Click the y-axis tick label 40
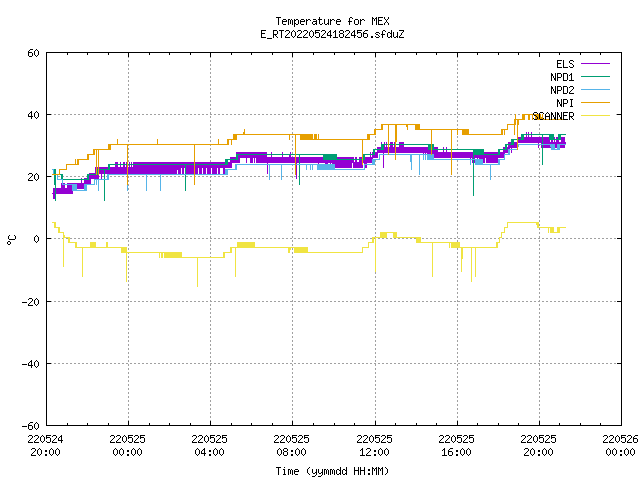Image resolution: width=640 pixels, height=480 pixels. (x=33, y=115)
